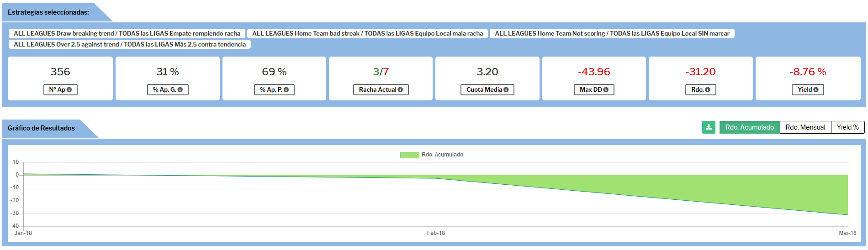868x250 pixels.
Task: Select Home Team bad streak strategy tag
Action: (x=367, y=33)
